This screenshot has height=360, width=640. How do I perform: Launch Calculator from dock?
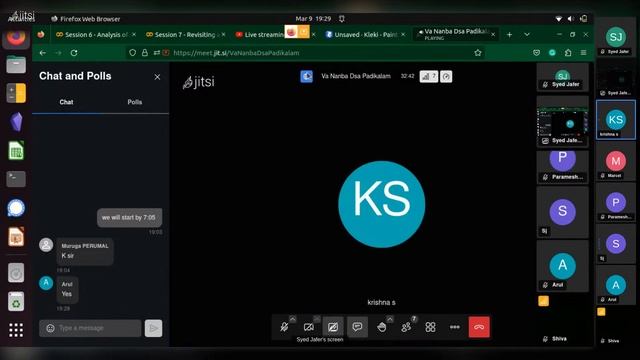pos(16,93)
